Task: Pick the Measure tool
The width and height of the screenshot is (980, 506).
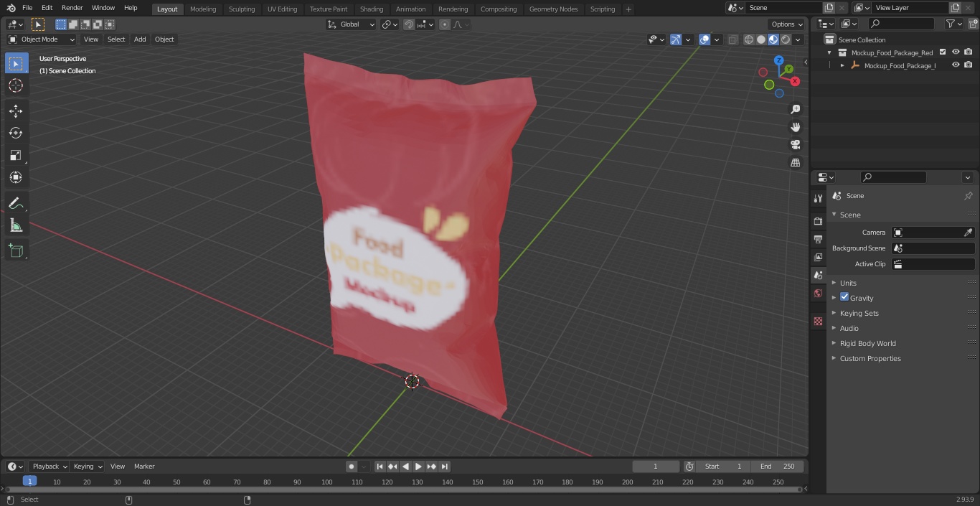Action: [16, 226]
